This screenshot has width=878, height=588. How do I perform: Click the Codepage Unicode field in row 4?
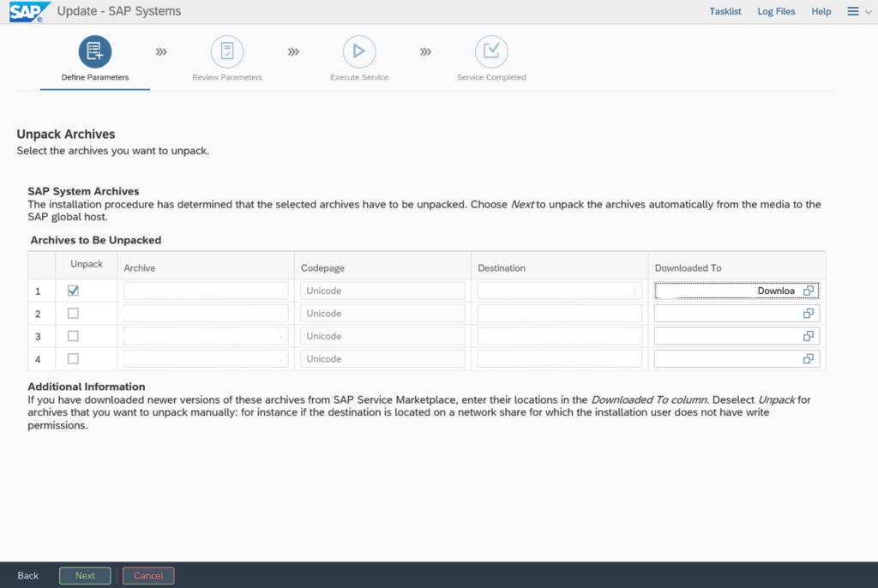click(382, 359)
